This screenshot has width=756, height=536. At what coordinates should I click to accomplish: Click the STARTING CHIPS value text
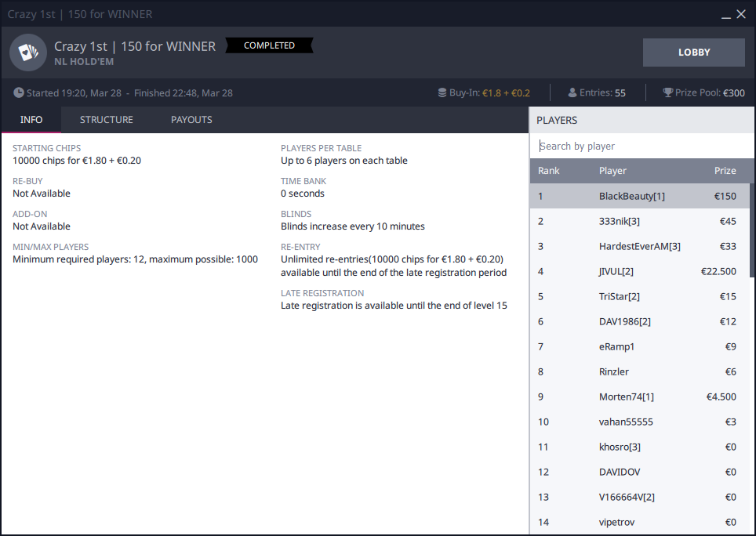(77, 161)
